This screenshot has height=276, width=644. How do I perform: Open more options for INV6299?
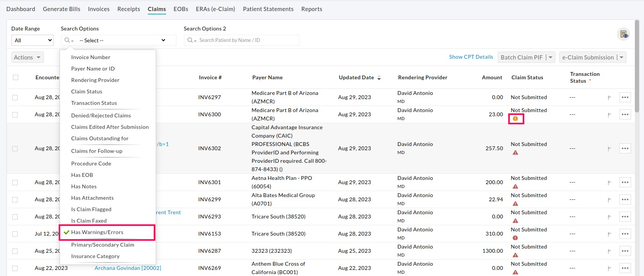tap(625, 199)
